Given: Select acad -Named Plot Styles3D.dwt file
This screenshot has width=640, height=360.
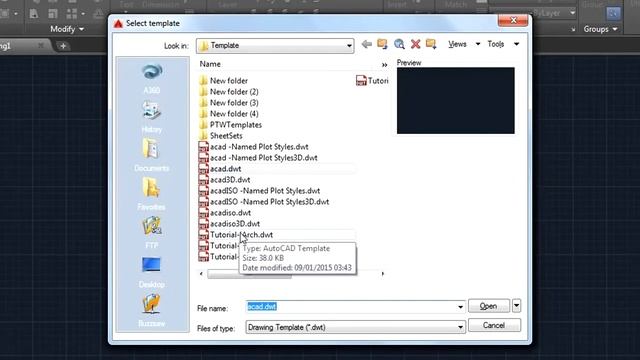Looking at the screenshot, I should pyautogui.click(x=258, y=158).
